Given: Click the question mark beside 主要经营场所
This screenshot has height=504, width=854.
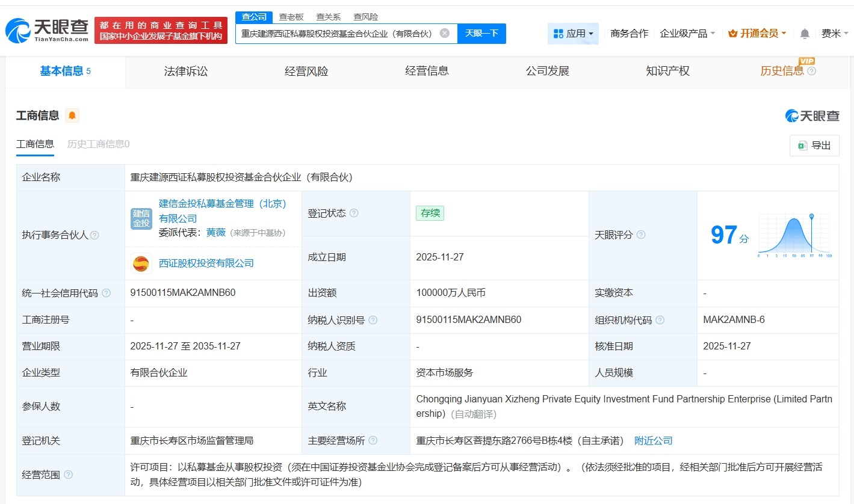Looking at the screenshot, I should (x=373, y=440).
